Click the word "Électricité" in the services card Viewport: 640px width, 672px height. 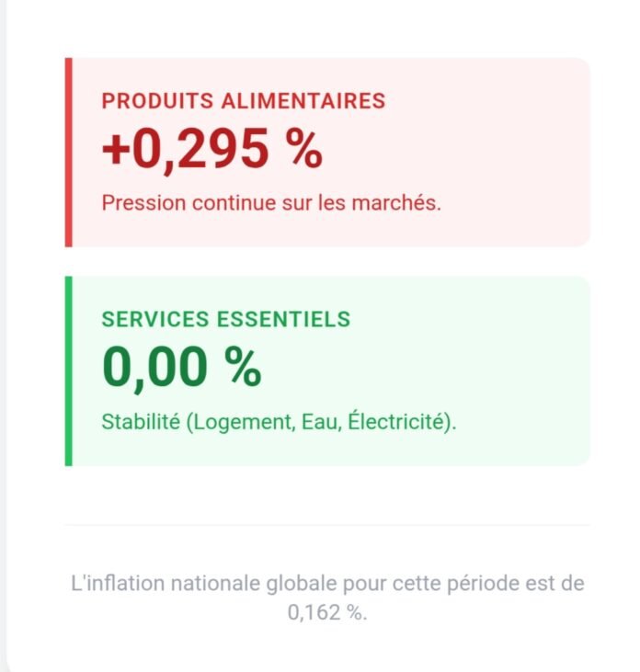click(x=397, y=424)
